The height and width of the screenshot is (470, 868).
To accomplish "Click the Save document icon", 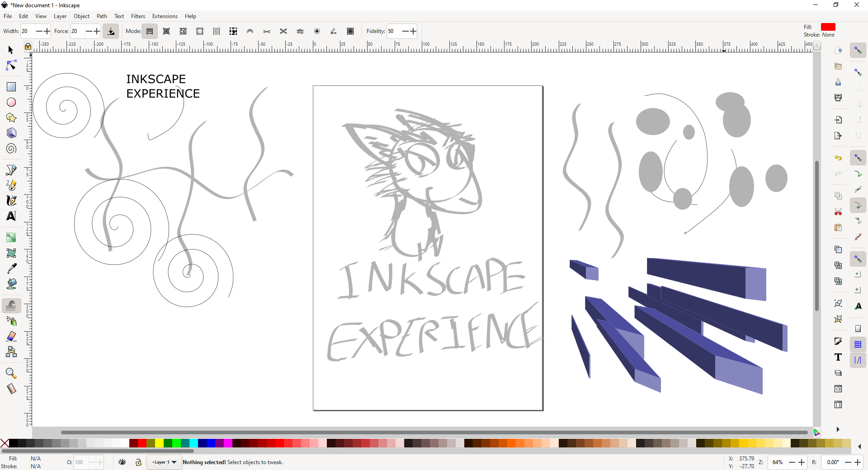I will coord(838,82).
